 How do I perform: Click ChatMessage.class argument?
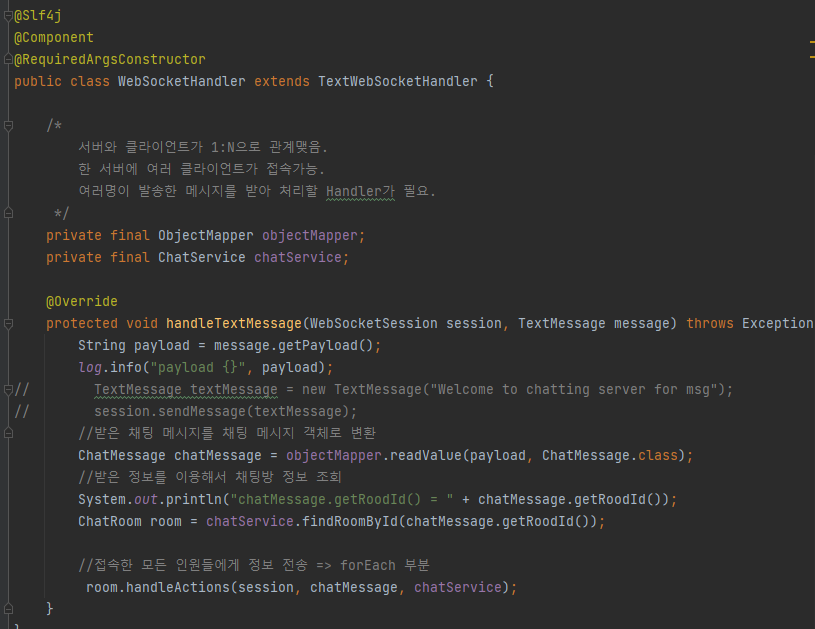[x=610, y=455]
